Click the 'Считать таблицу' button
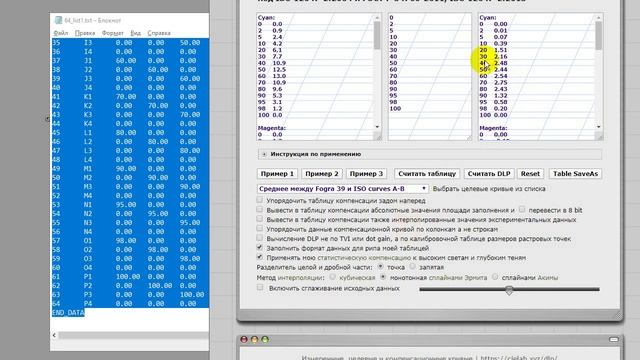 427,174
